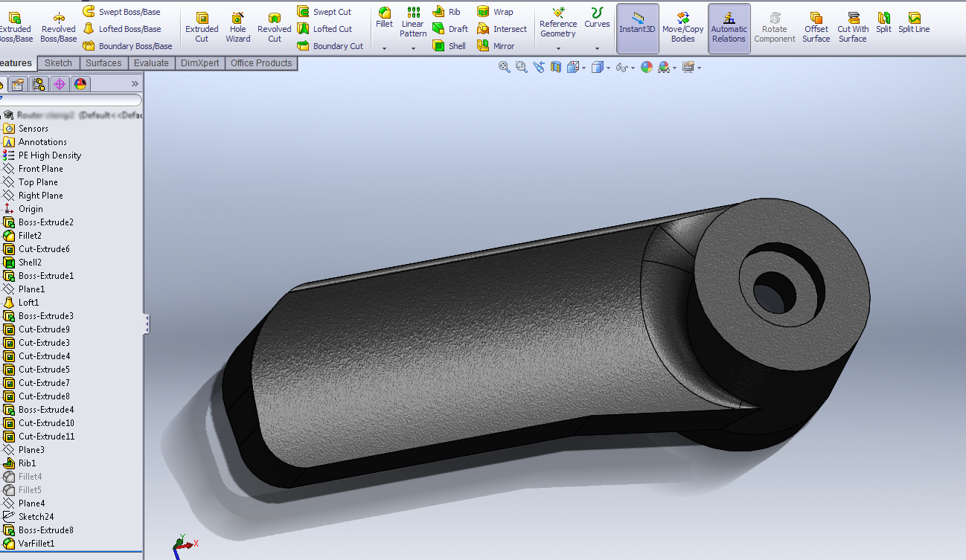This screenshot has height=560, width=966.
Task: Select the Sensors tree item
Action: pos(33,129)
